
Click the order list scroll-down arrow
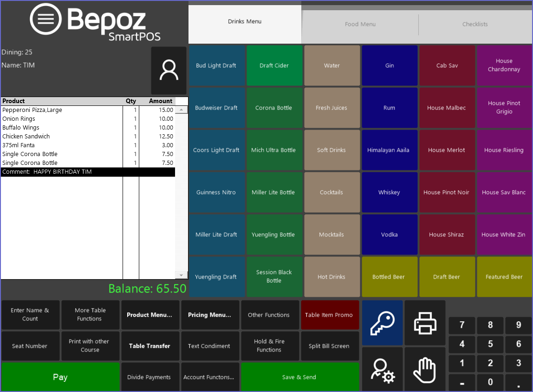(x=182, y=275)
